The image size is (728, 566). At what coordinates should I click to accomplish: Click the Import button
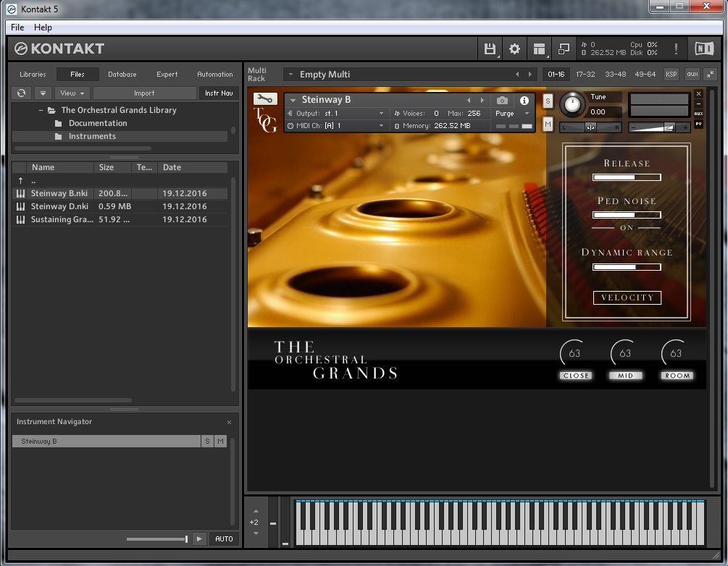point(144,93)
